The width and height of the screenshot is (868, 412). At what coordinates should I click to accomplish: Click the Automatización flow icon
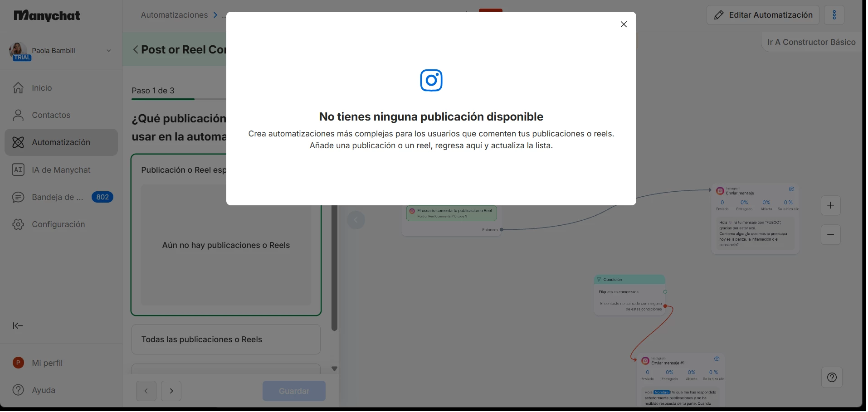coord(18,142)
